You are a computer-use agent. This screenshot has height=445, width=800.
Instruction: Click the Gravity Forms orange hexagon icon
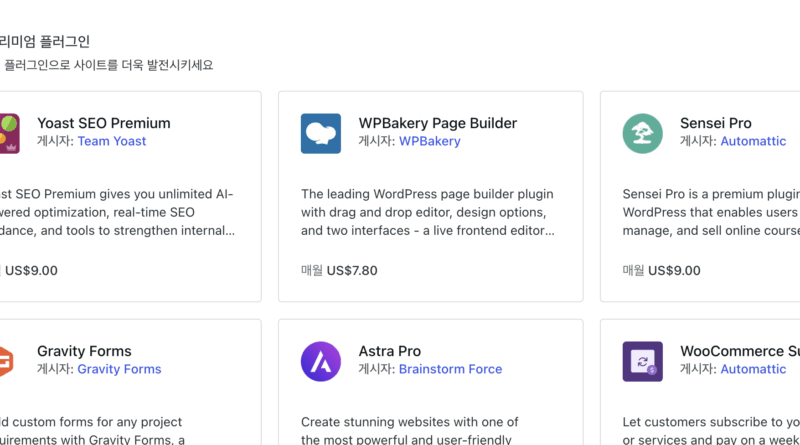pos(6,361)
